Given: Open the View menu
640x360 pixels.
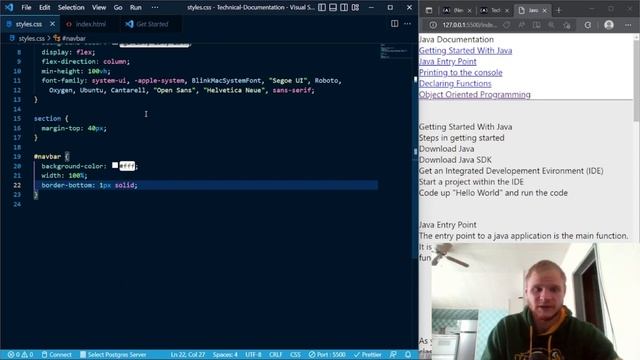Looking at the screenshot, I should pyautogui.click(x=99, y=7).
